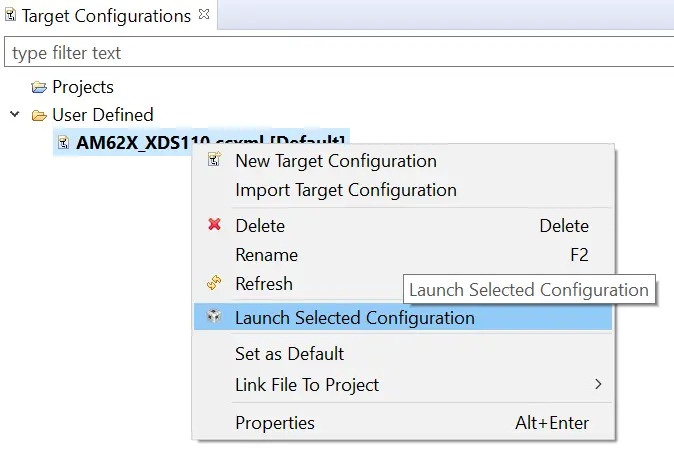Click the New Target Configuration menu icon
Viewport: 674px width, 453px height.
point(214,161)
